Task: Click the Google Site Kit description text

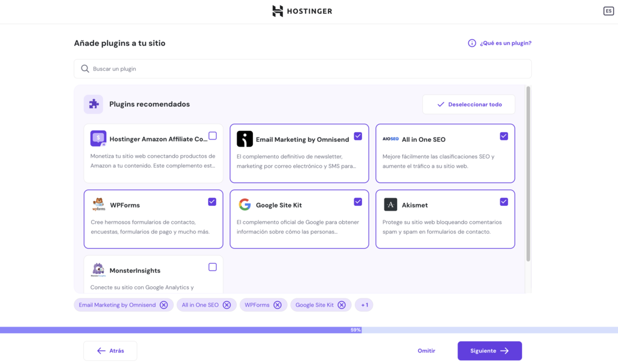Action: pyautogui.click(x=298, y=227)
